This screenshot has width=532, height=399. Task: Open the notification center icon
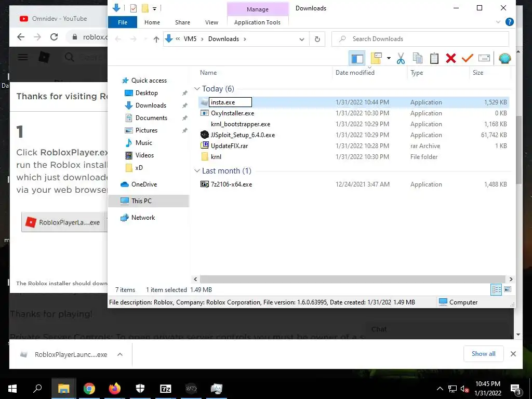tap(515, 389)
